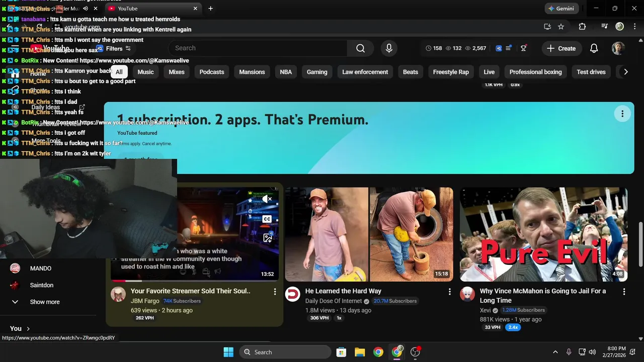Viewport: 644px width, 362px height.
Task: Show more category chips with right arrow
Action: [x=625, y=72]
